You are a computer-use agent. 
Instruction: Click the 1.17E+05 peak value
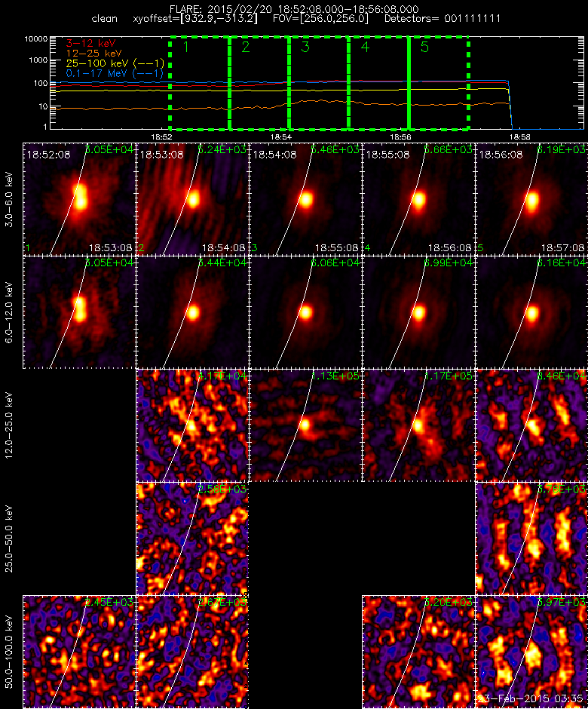[x=448, y=376]
